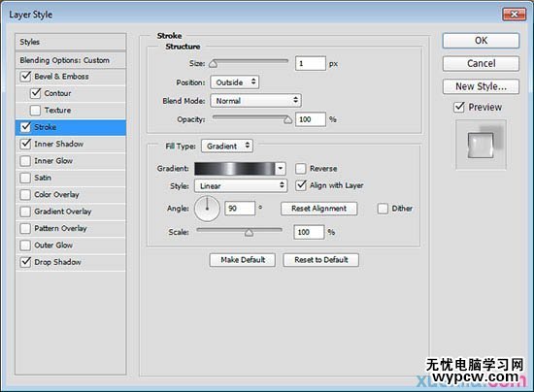Select the Color Overlay effect row

tap(71, 195)
